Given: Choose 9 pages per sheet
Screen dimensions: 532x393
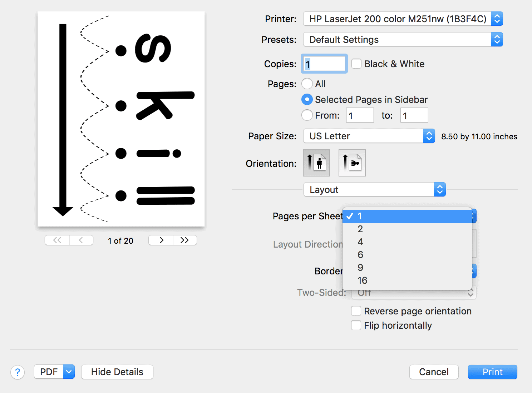Looking at the screenshot, I should pyautogui.click(x=407, y=268).
